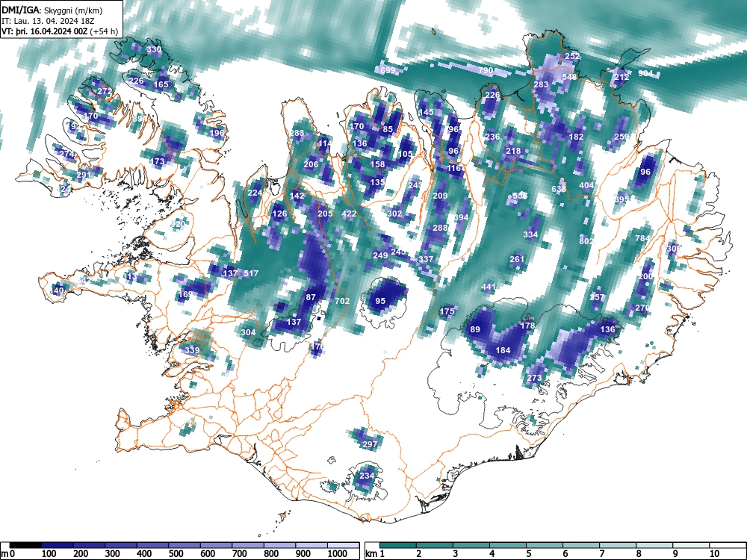The width and height of the screenshot is (747, 560).
Task: Click the 89 visibility value on the map
Action: [475, 329]
